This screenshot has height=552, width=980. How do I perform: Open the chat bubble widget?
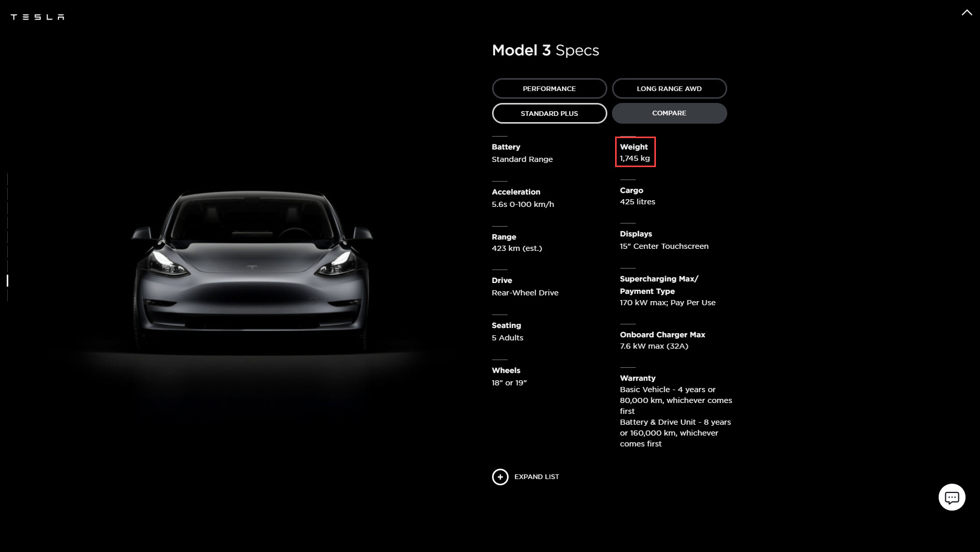pos(952,497)
